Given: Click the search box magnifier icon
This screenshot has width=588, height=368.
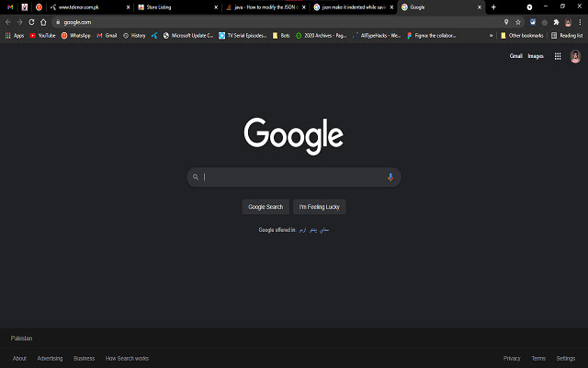Looking at the screenshot, I should pyautogui.click(x=196, y=177).
